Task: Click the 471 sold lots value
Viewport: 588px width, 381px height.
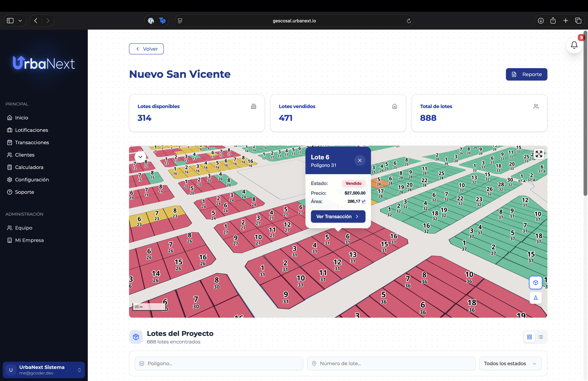Action: (x=286, y=118)
